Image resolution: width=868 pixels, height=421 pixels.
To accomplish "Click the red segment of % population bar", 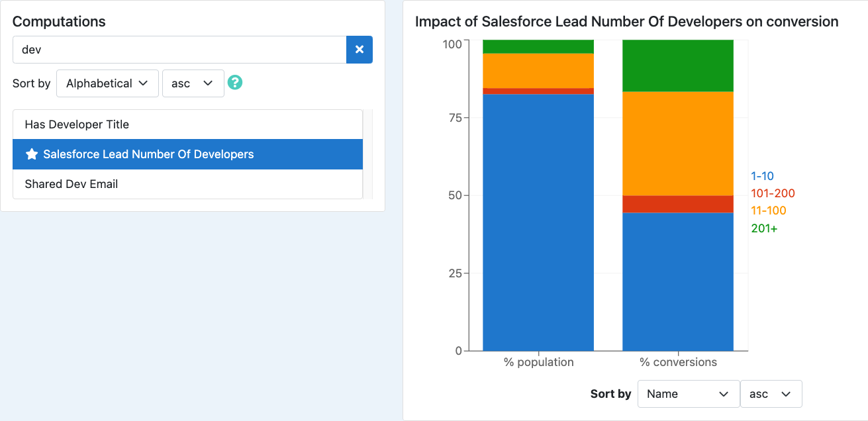I will click(538, 91).
